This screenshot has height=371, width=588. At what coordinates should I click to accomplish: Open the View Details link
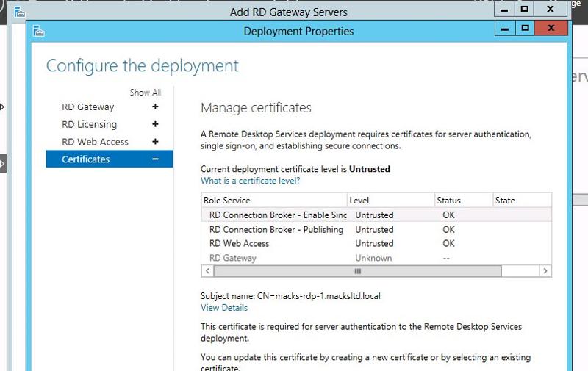coord(224,308)
